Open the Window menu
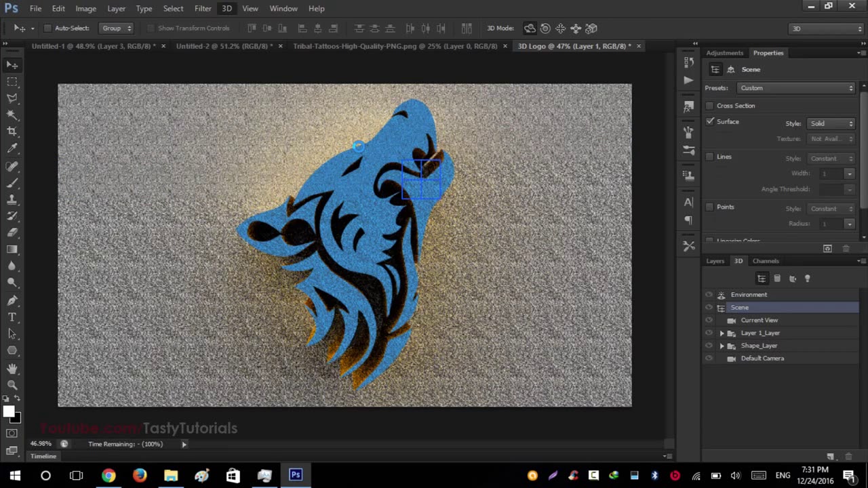This screenshot has height=488, width=868. pyautogui.click(x=283, y=8)
